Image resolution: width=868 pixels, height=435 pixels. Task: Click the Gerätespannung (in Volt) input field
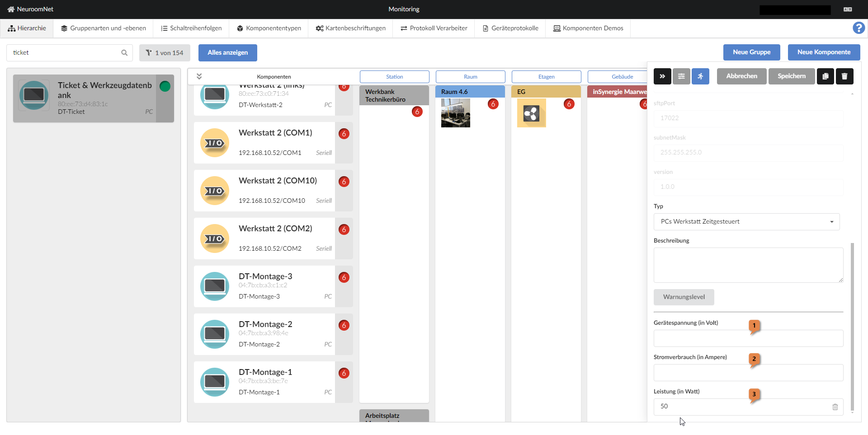tap(748, 338)
